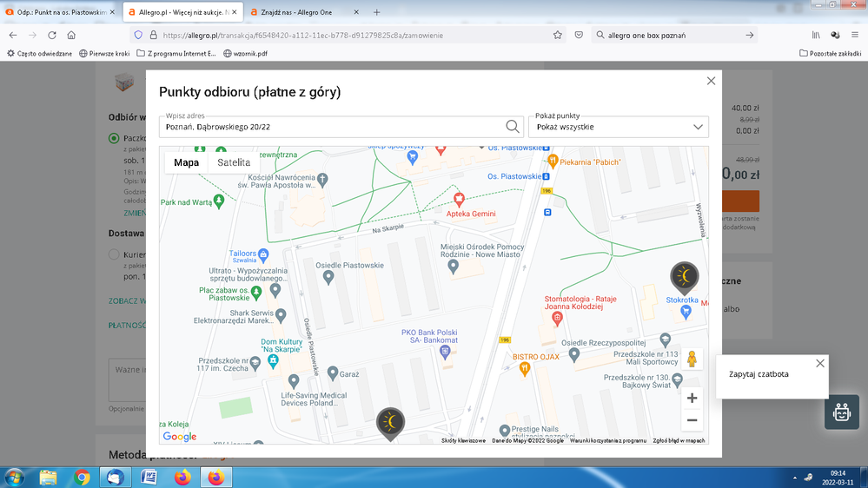Zoom out on the map
Viewport: 868px width, 488px height.
tap(692, 420)
